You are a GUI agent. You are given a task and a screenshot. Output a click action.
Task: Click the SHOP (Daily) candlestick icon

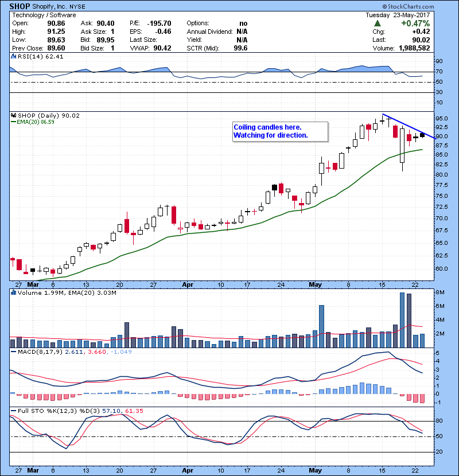[x=13, y=115]
